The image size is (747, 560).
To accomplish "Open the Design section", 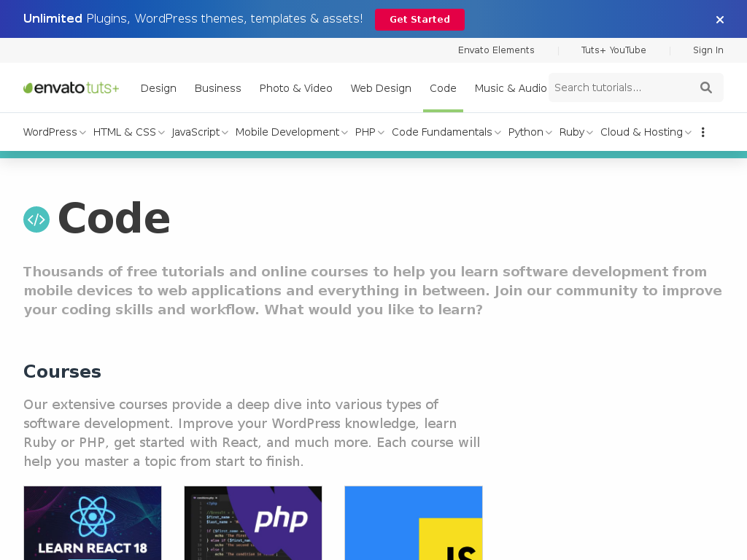I will click(158, 88).
